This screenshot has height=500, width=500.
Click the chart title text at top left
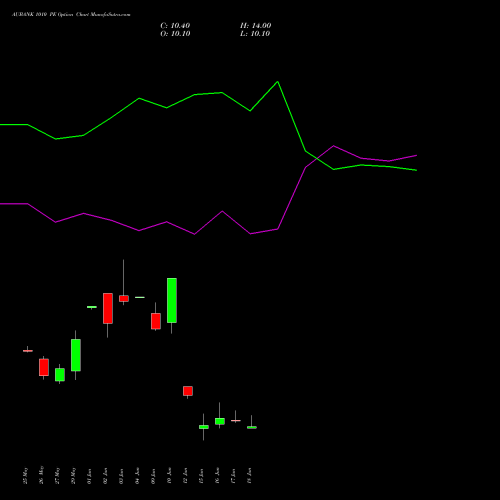pyautogui.click(x=71, y=15)
